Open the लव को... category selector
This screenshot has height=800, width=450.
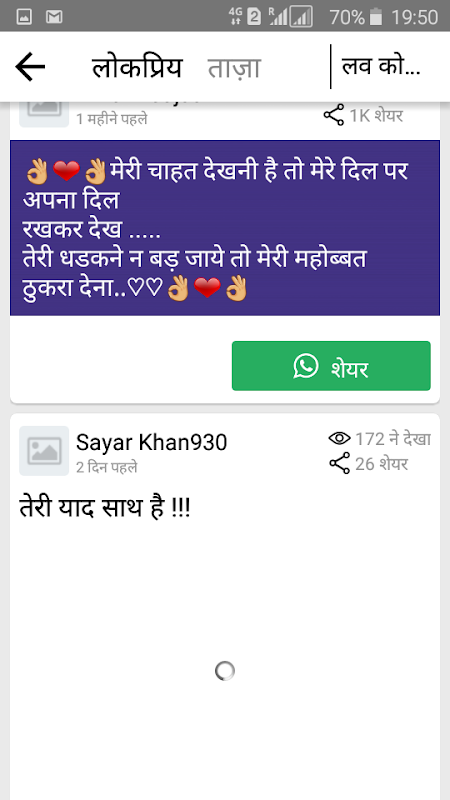coord(381,67)
